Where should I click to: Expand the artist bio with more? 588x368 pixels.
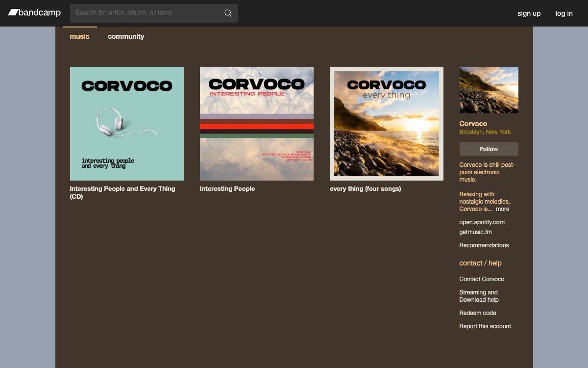tap(503, 209)
